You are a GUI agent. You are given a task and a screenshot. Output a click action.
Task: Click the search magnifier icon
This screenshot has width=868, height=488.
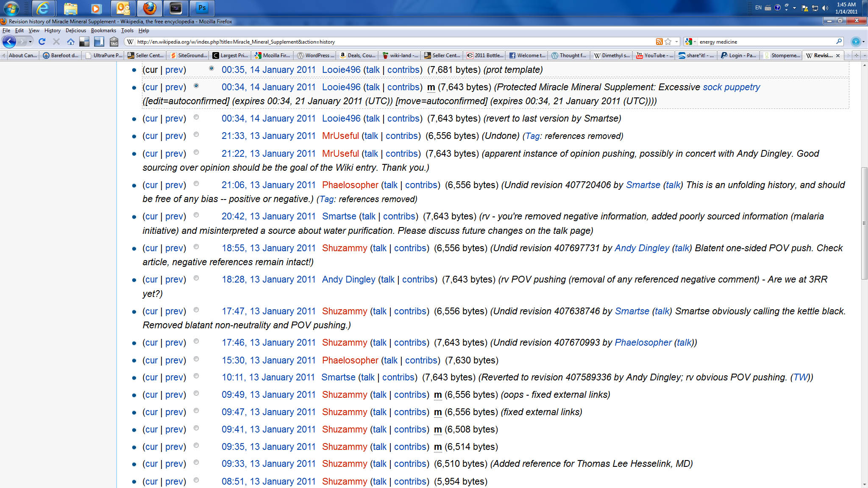839,42
